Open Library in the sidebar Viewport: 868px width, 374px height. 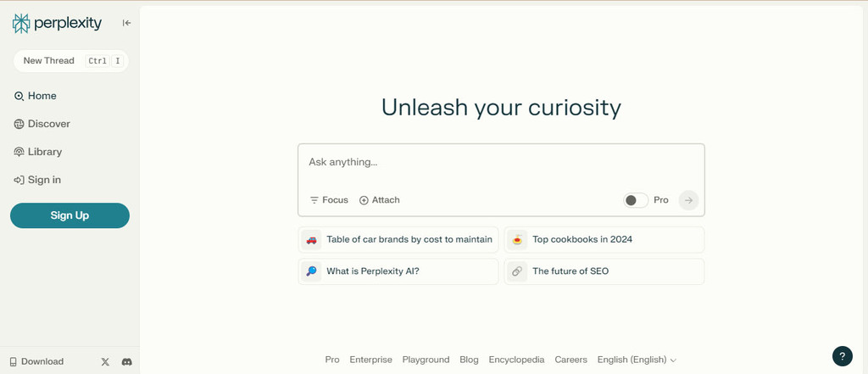point(44,152)
